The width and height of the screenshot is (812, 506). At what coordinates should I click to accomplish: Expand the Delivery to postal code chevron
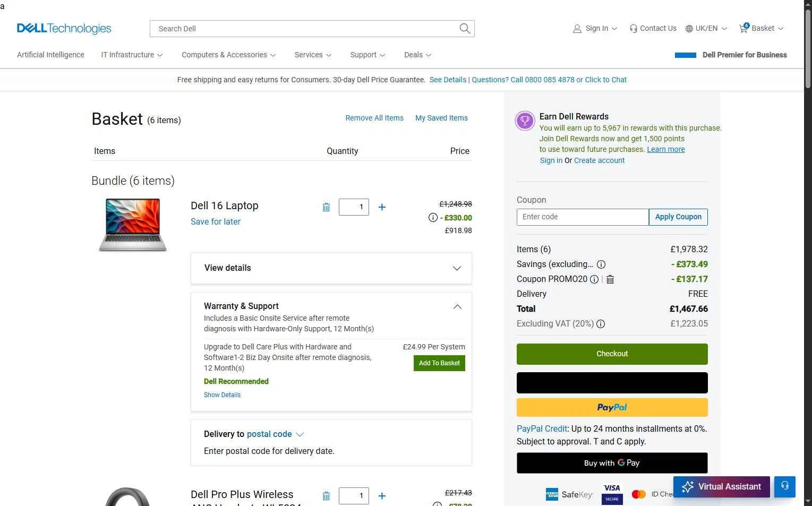[300, 434]
